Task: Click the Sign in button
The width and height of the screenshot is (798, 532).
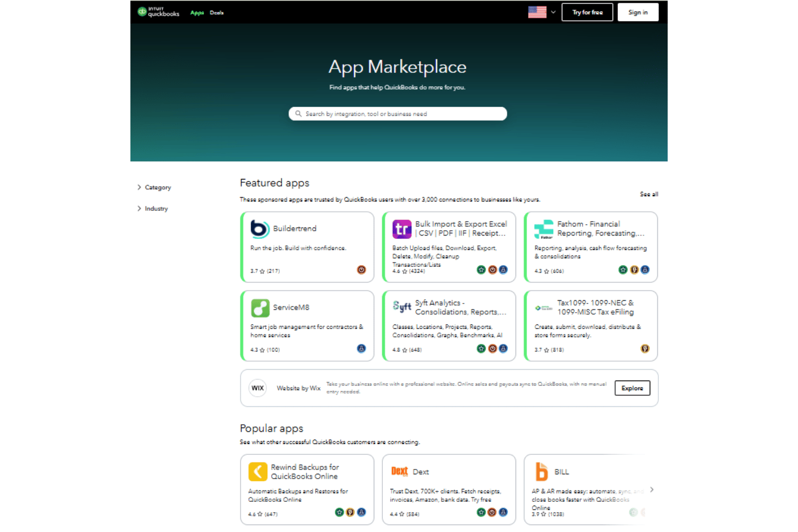Action: (638, 12)
